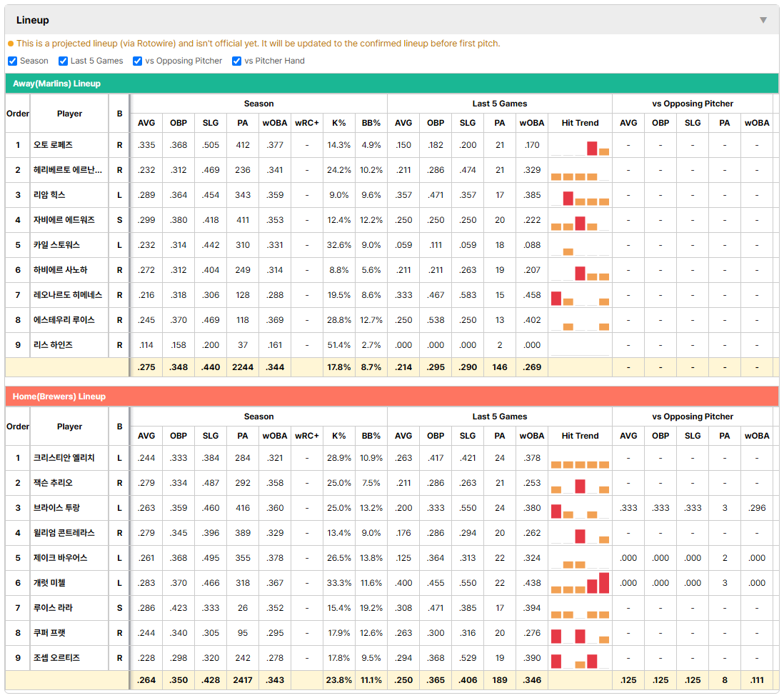Uncheck the Season checkbox

[x=13, y=61]
